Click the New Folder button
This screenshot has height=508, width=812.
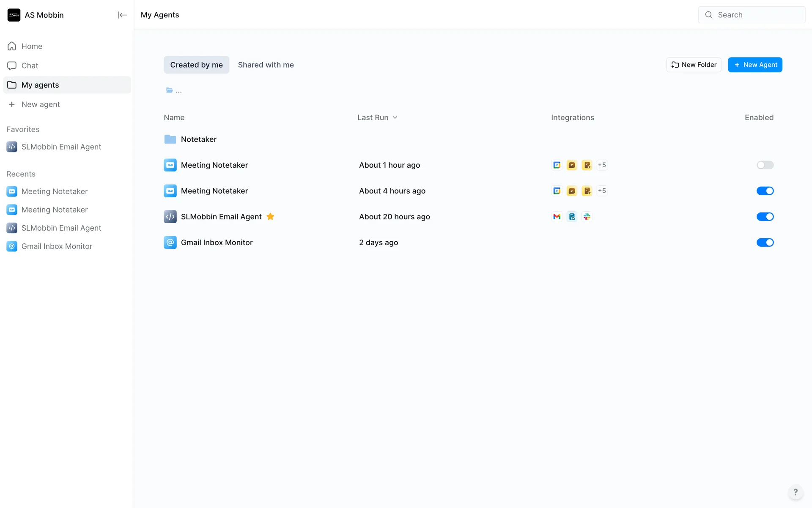694,65
